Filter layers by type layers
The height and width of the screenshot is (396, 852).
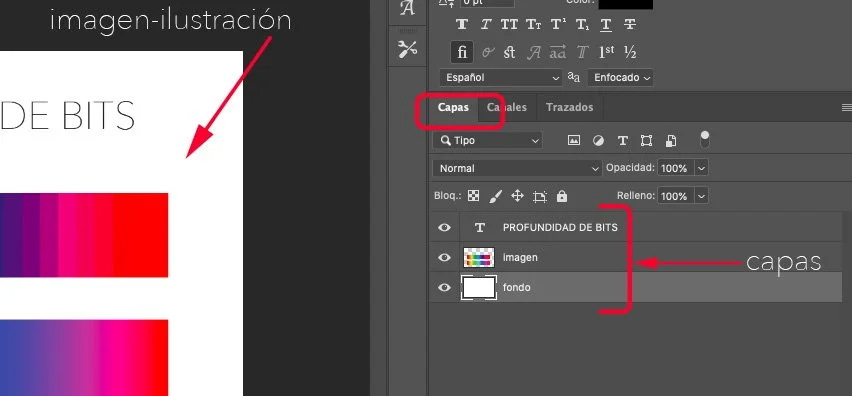623,141
